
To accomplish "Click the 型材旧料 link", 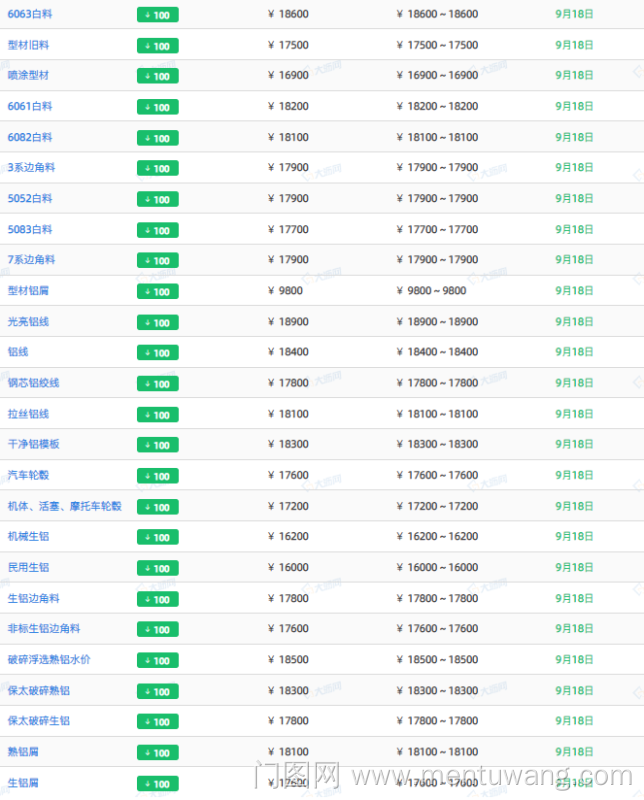I will tap(28, 45).
